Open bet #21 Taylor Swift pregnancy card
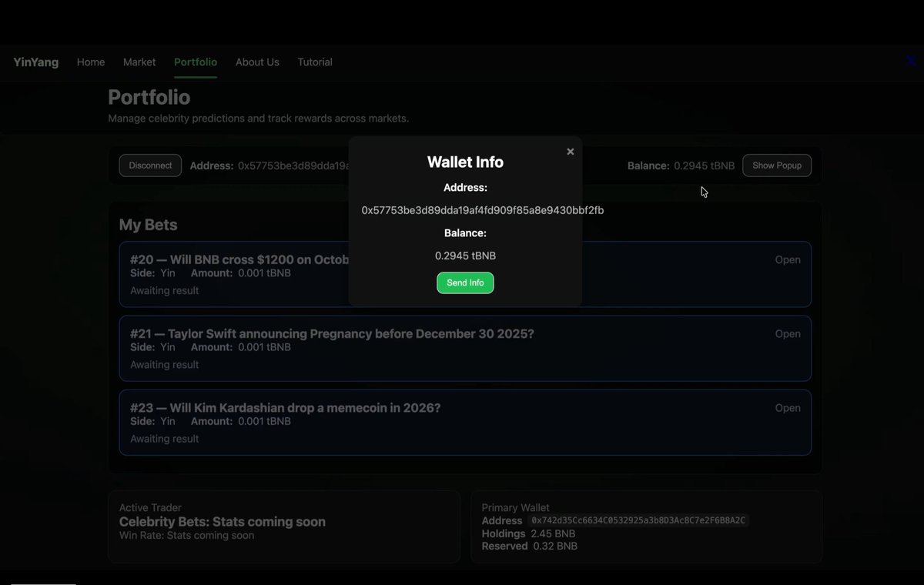The width and height of the screenshot is (924, 585). tap(465, 349)
